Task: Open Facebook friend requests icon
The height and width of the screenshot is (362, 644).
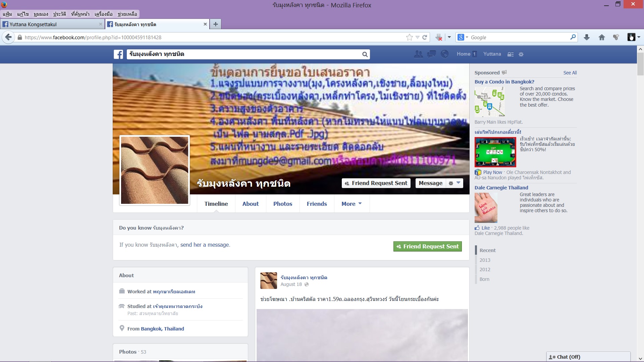Action: pos(418,54)
